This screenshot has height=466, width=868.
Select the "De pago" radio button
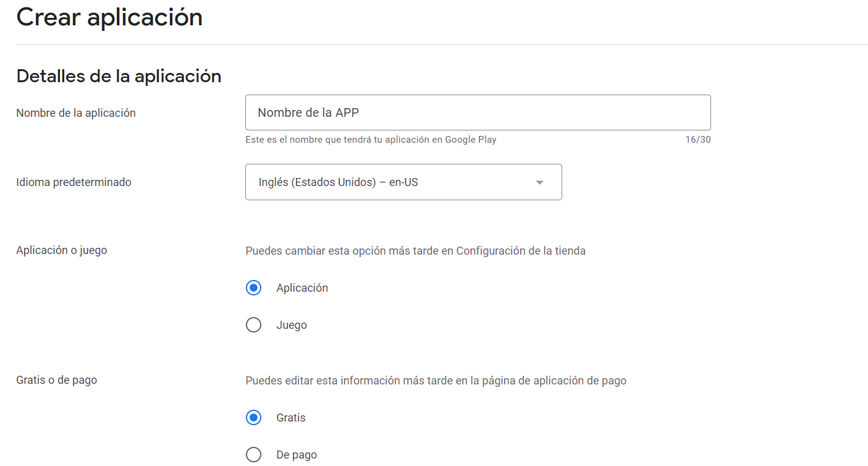coord(253,454)
